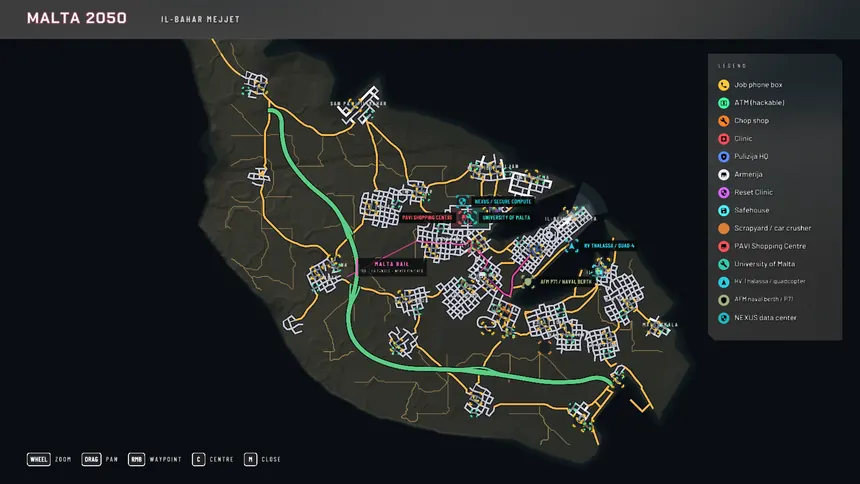Click the 'UNIVERSITY OF MALTA' map label
Screen dimensions: 860x484
(506, 218)
